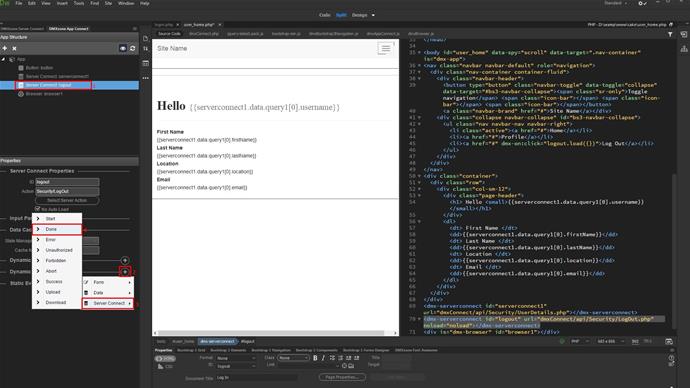Open the Data submenu entry
The height and width of the screenshot is (388, 690).
108,293
